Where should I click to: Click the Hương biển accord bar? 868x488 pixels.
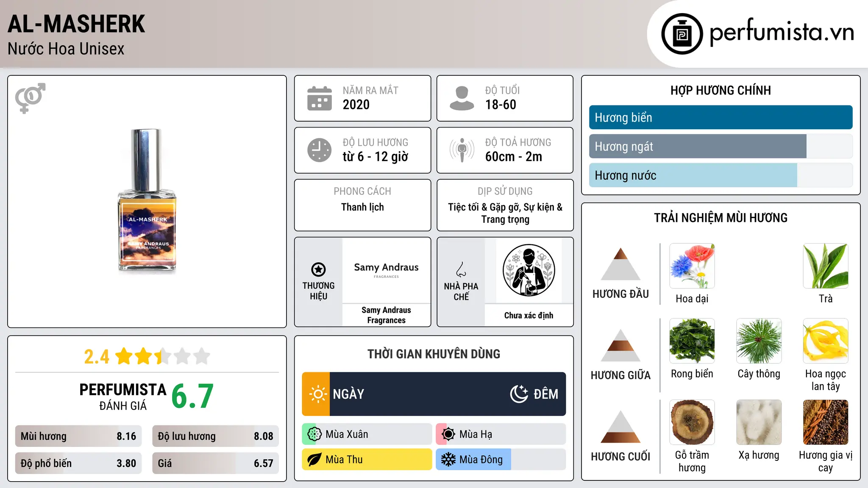(721, 117)
